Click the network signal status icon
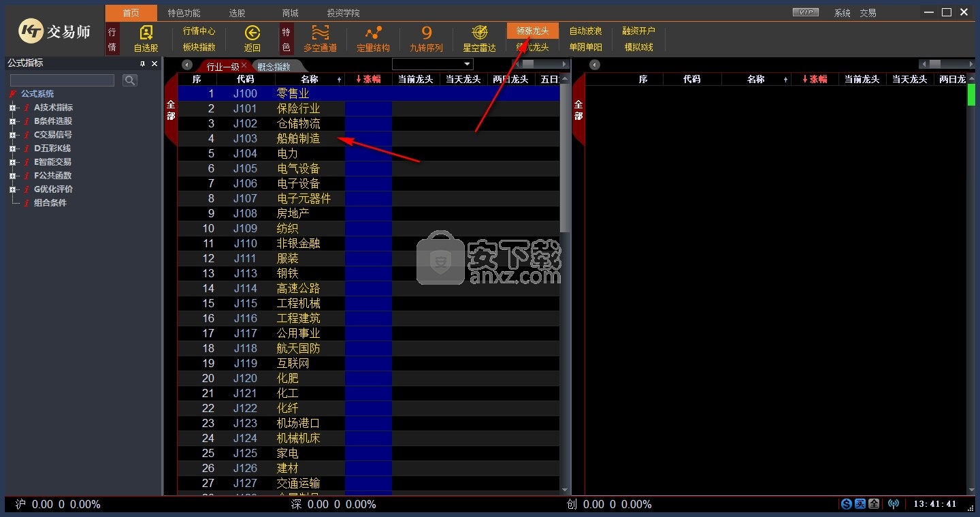The height and width of the screenshot is (517, 980). coord(894,504)
